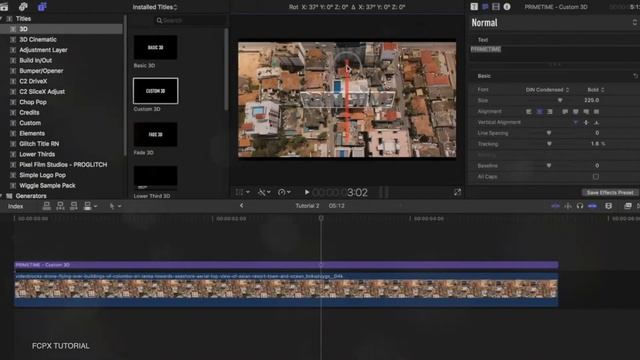The height and width of the screenshot is (360, 640).
Task: Open the Photos and Audio sidebar icon
Action: coord(23,7)
